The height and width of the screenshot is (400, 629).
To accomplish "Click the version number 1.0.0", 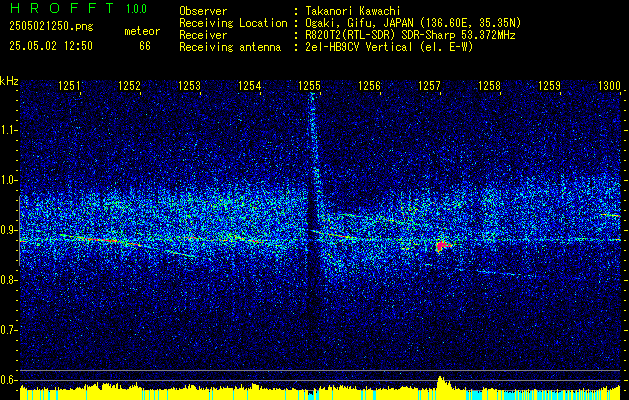I will (x=136, y=9).
